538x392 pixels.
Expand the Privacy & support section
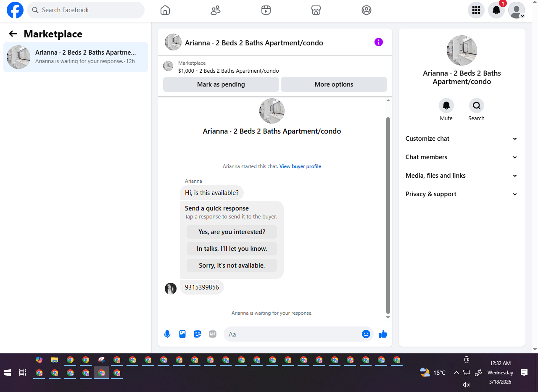pyautogui.click(x=462, y=194)
